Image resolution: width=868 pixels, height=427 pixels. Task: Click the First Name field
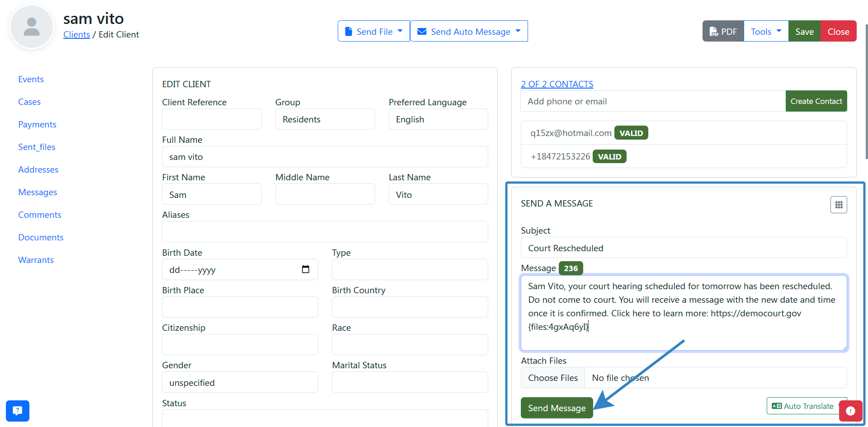(x=212, y=194)
